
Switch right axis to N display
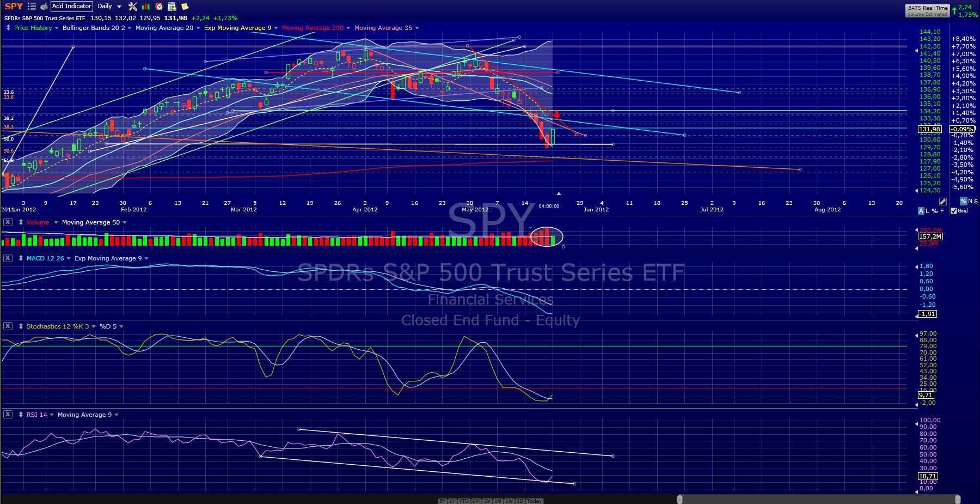coord(970,202)
